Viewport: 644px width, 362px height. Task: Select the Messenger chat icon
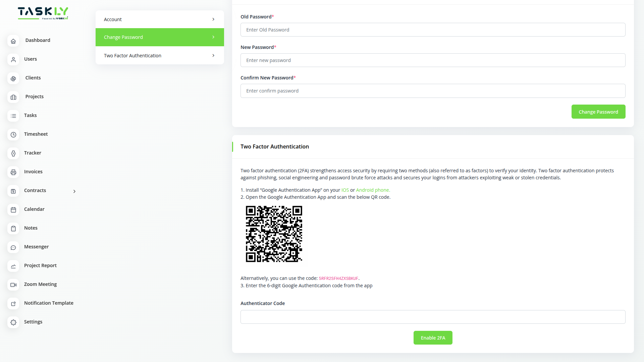point(13,247)
